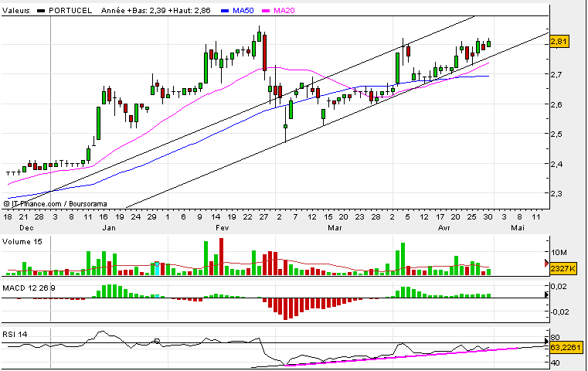Click the small circle marker on the RSI line
The image size is (588, 371).
pos(157,341)
